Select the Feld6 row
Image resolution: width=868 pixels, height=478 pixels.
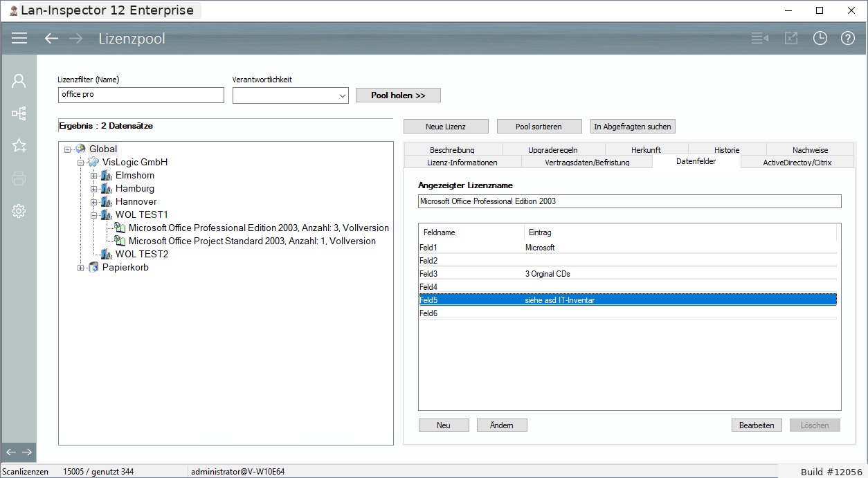(628, 313)
